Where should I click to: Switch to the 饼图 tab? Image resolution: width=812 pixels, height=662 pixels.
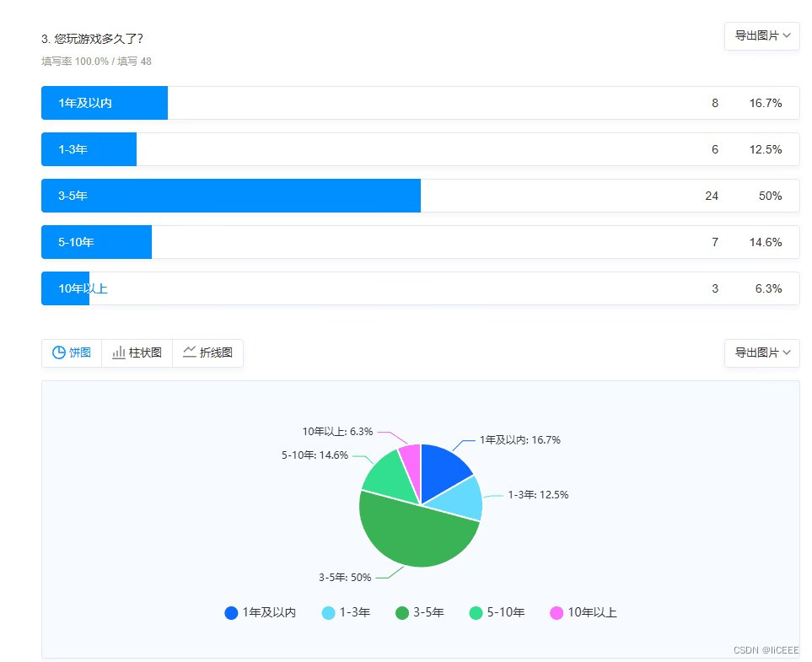pyautogui.click(x=72, y=353)
